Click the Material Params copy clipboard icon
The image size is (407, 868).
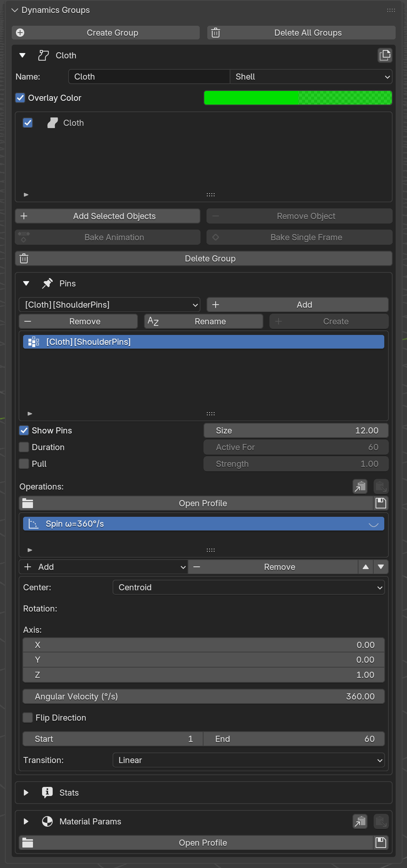tap(360, 821)
